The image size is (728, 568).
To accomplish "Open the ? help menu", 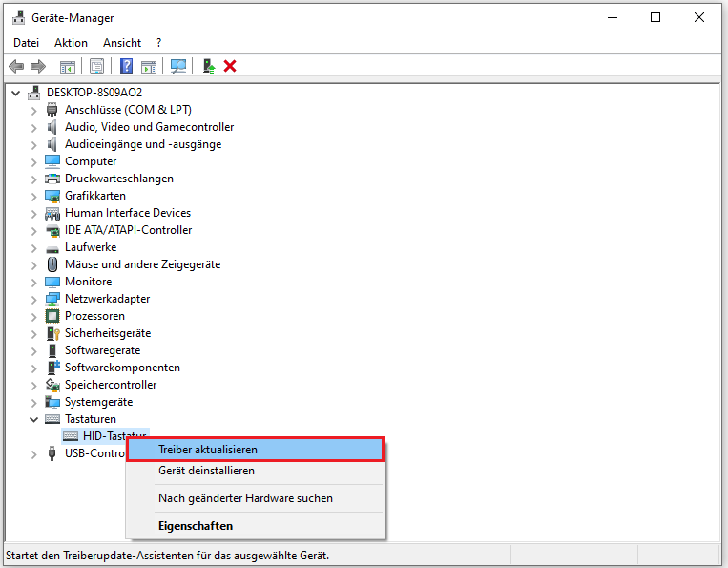I will (x=158, y=43).
